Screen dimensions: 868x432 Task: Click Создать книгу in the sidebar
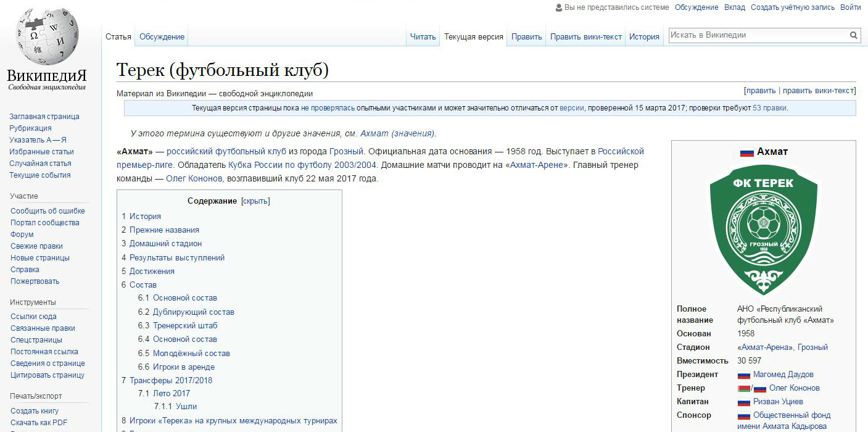click(x=35, y=411)
